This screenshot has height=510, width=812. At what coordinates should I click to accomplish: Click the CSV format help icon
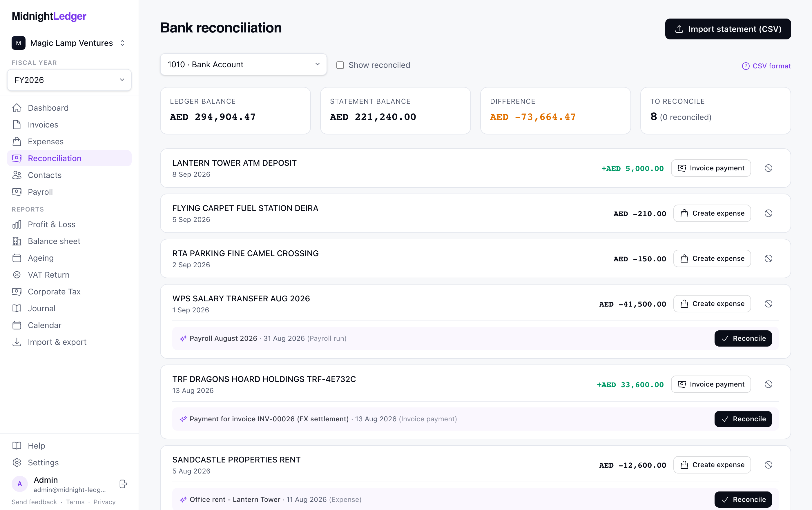coord(746,66)
